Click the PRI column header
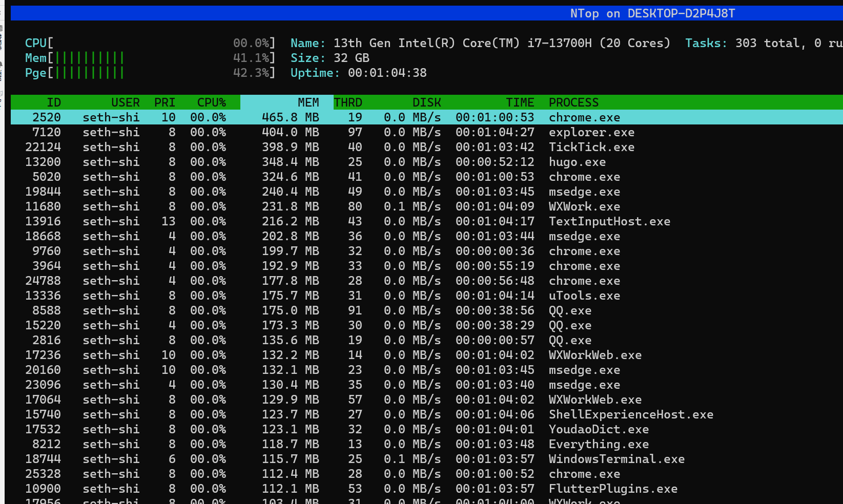Screen dimensions: 843x504 165,102
